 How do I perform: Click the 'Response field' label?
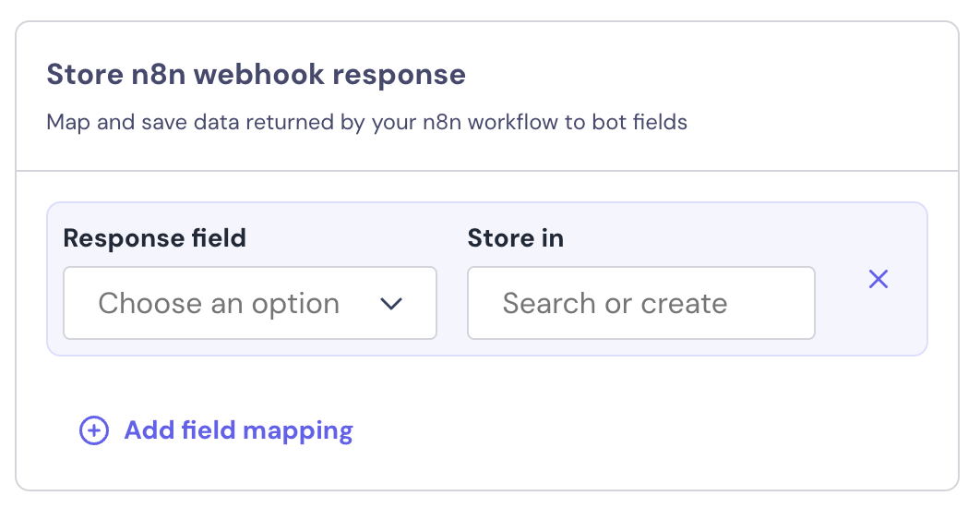click(x=154, y=238)
